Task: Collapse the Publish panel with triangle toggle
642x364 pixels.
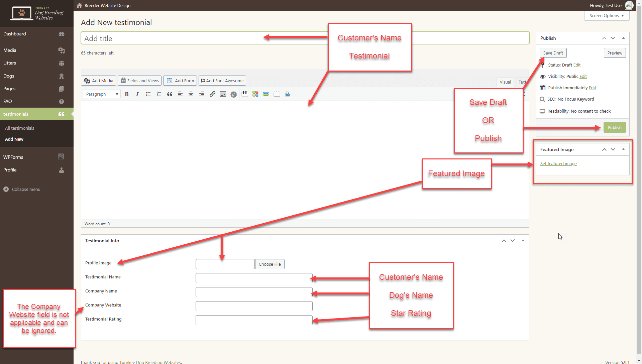Action: point(623,38)
